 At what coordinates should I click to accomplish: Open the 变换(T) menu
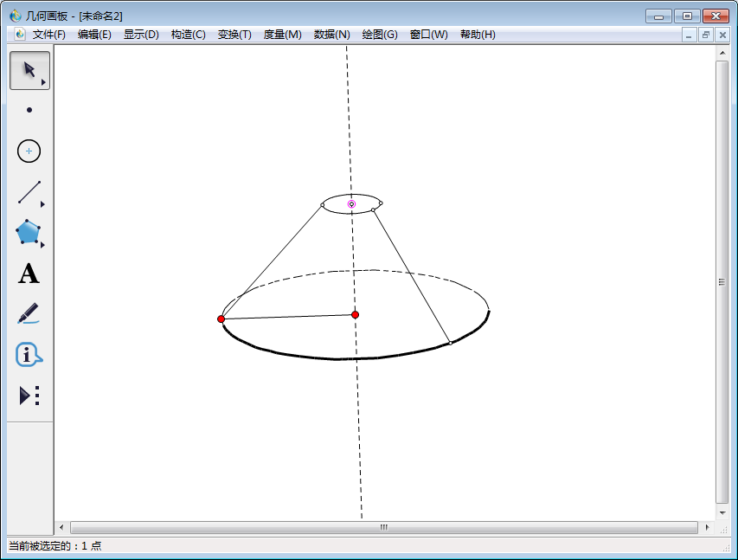[x=234, y=35]
